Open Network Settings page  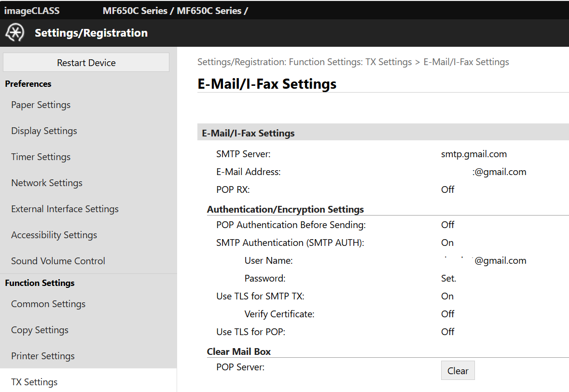tap(47, 183)
